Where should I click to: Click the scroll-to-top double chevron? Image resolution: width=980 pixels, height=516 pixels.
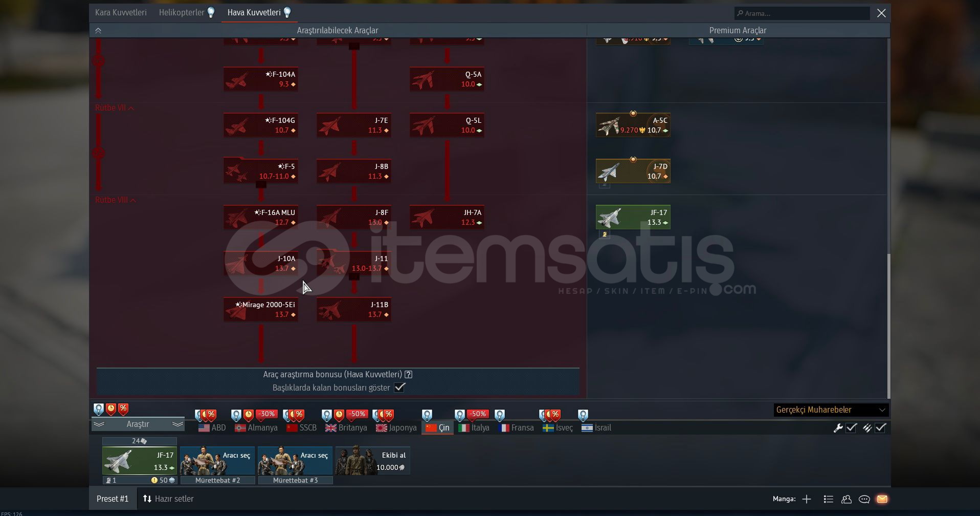98,31
